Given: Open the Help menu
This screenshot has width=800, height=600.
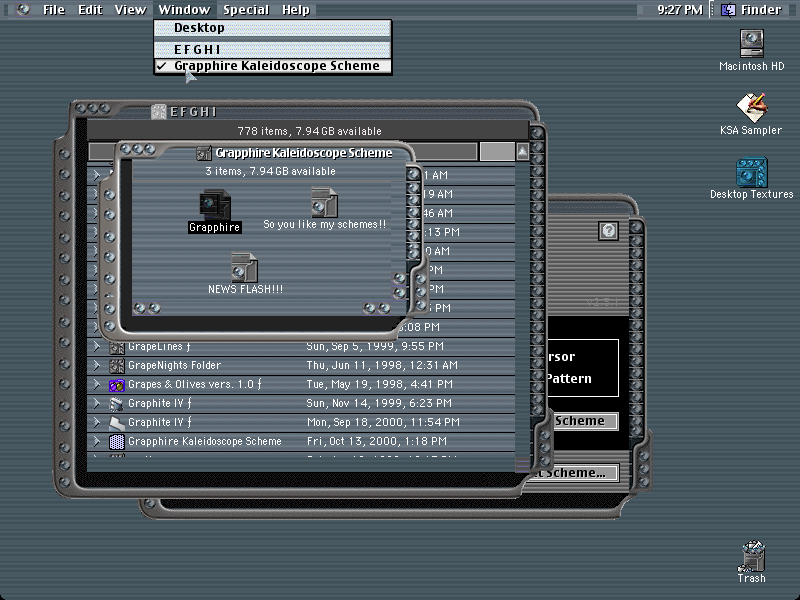Looking at the screenshot, I should (296, 10).
